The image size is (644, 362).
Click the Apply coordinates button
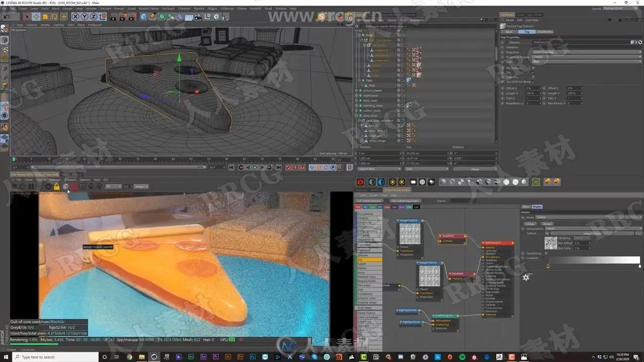[x=475, y=169]
